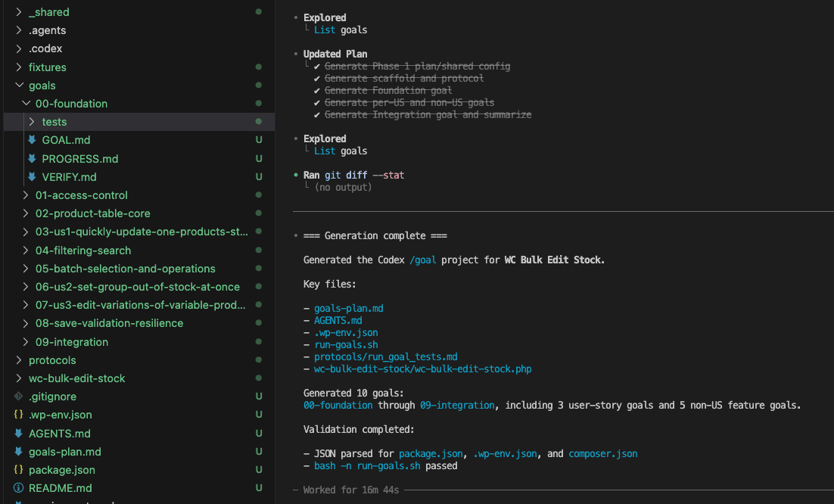Screen dimensions: 834x504
Task: Open the protocols/run_goal_tests.md link
Action: point(386,356)
